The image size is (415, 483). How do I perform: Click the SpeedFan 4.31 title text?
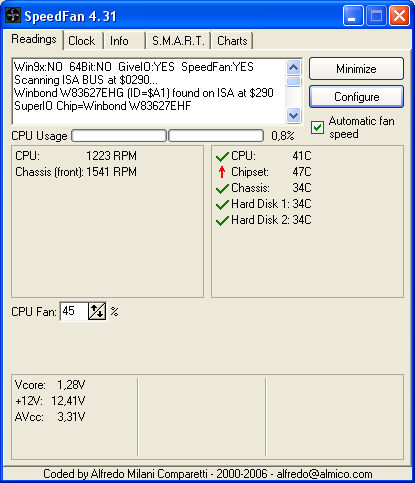[x=70, y=16]
